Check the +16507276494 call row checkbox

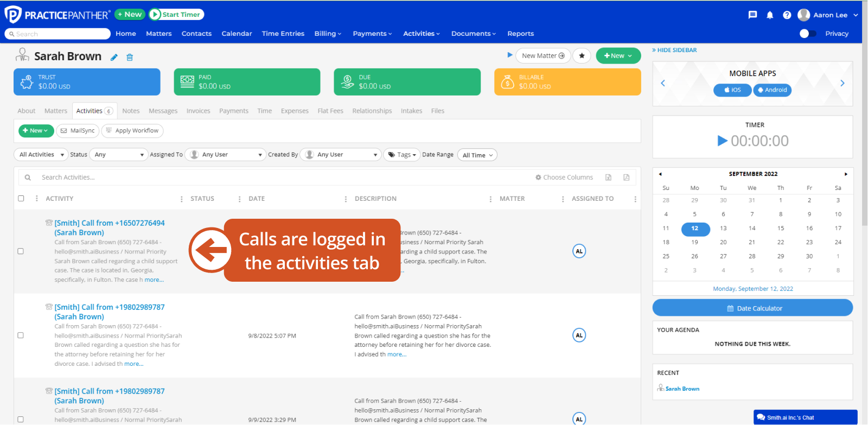(x=21, y=251)
